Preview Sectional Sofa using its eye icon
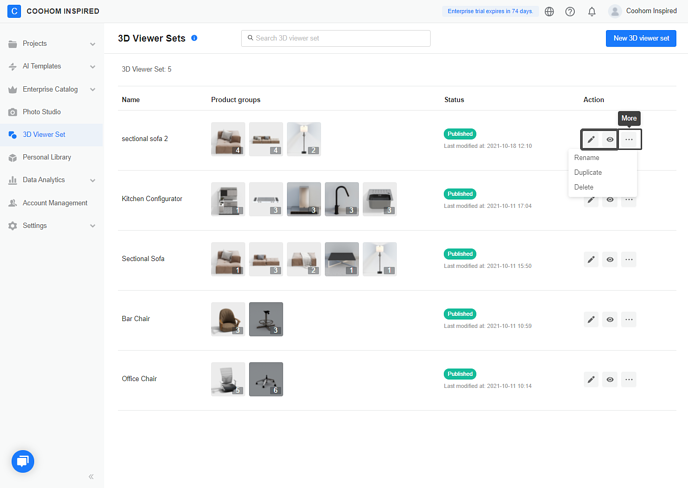The width and height of the screenshot is (688, 488). coord(610,259)
